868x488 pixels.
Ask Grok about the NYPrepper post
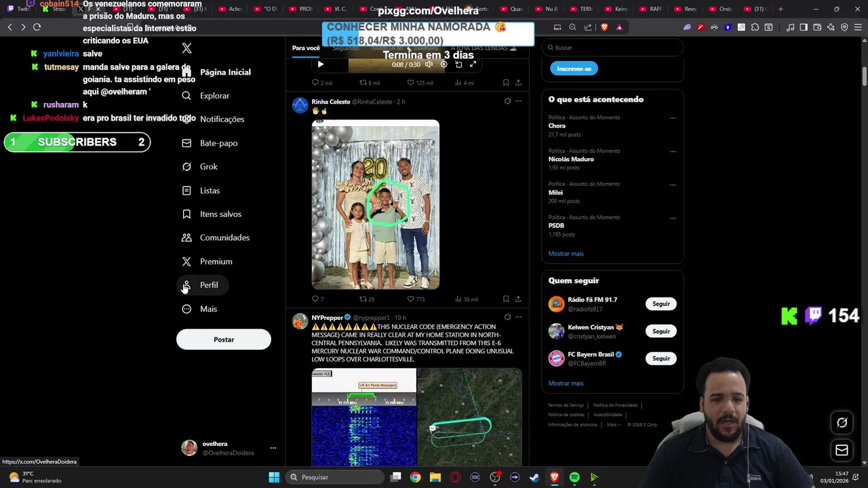click(x=507, y=317)
